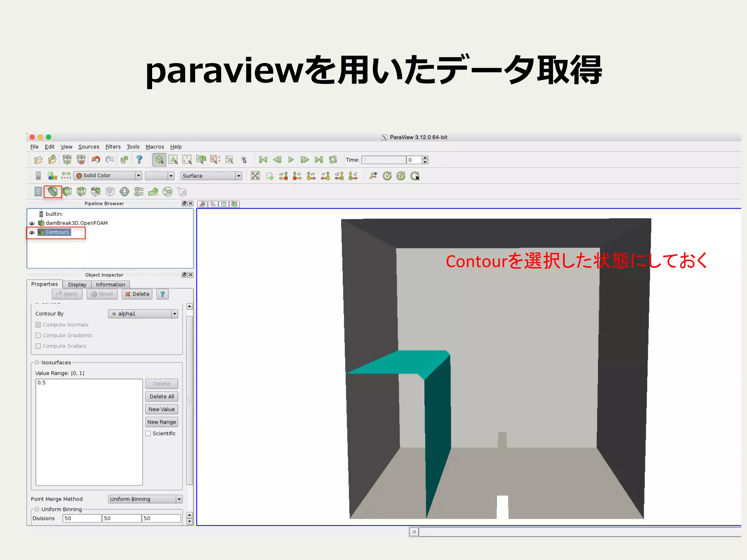Screen dimensions: 747x560
Task: Collapse the Isosurfaces group
Action: coord(37,362)
